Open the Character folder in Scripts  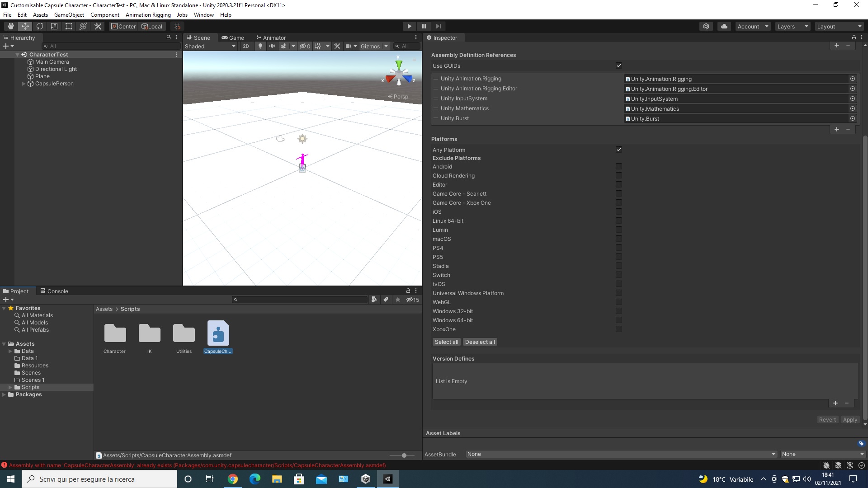pyautogui.click(x=114, y=334)
